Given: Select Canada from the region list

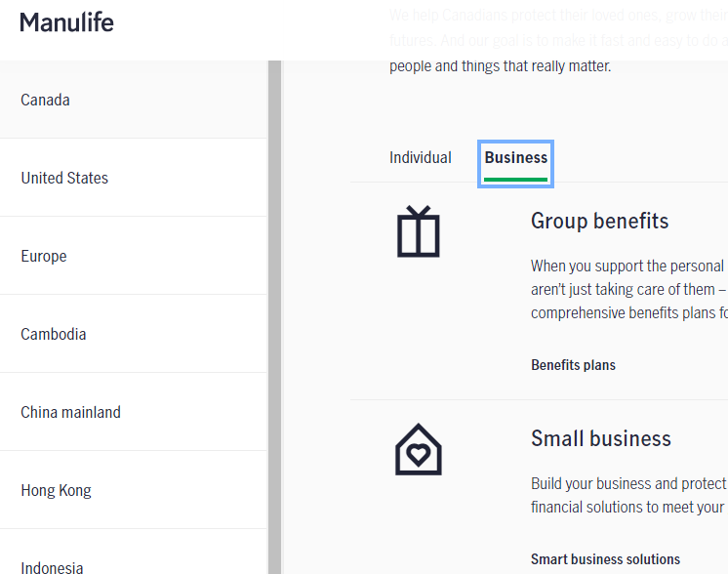Looking at the screenshot, I should (134, 100).
